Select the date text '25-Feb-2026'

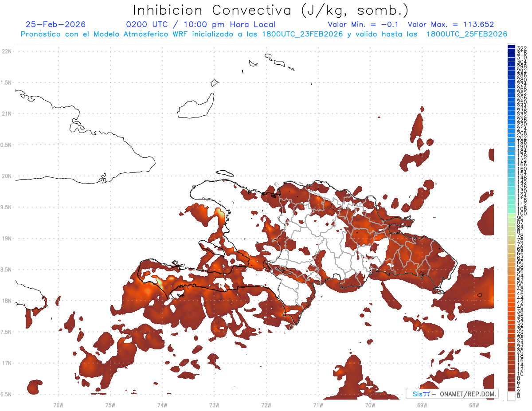click(x=56, y=24)
